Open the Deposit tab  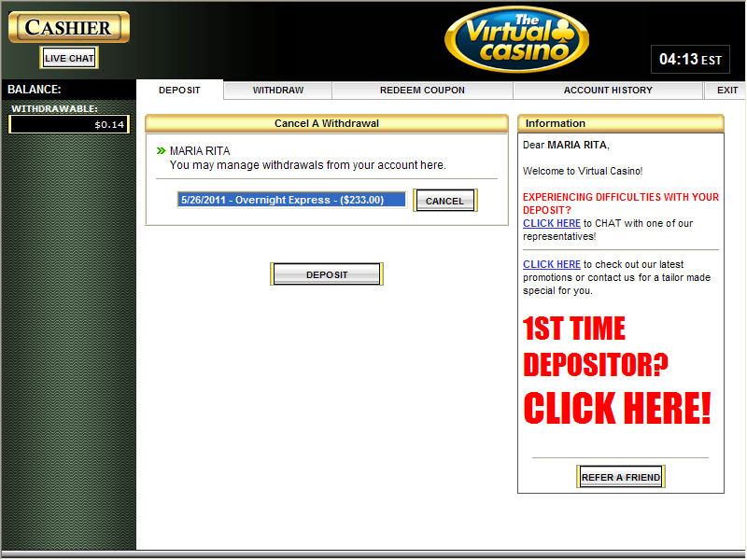(x=179, y=90)
